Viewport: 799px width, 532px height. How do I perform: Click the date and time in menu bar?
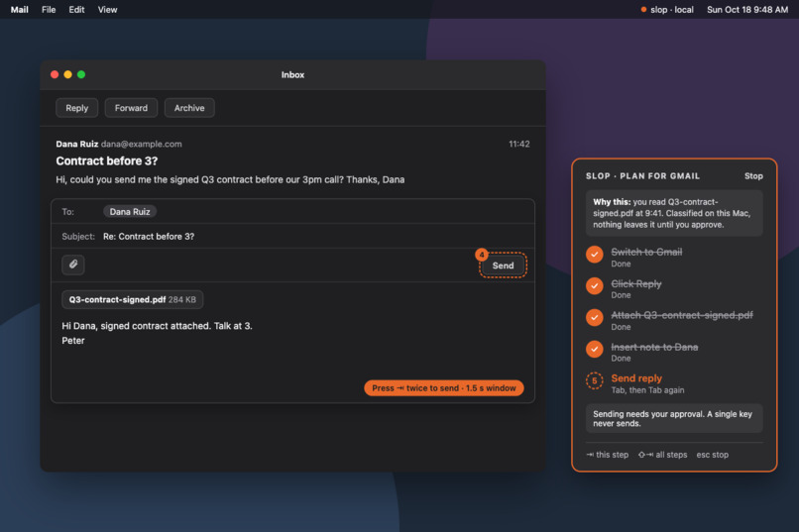[747, 10]
